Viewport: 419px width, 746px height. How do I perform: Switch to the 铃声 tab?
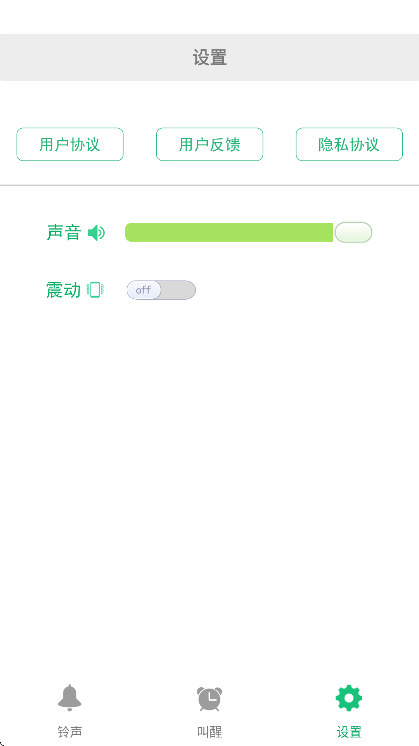point(70,731)
